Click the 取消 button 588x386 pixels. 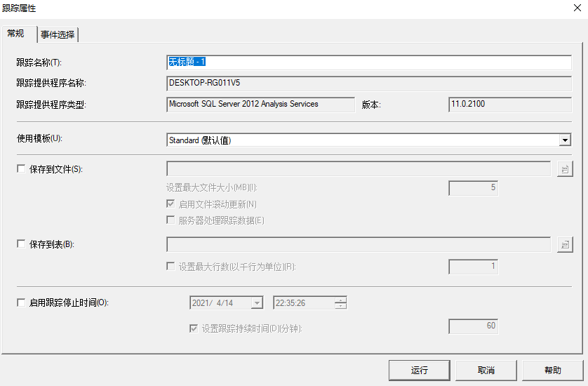tap(486, 371)
